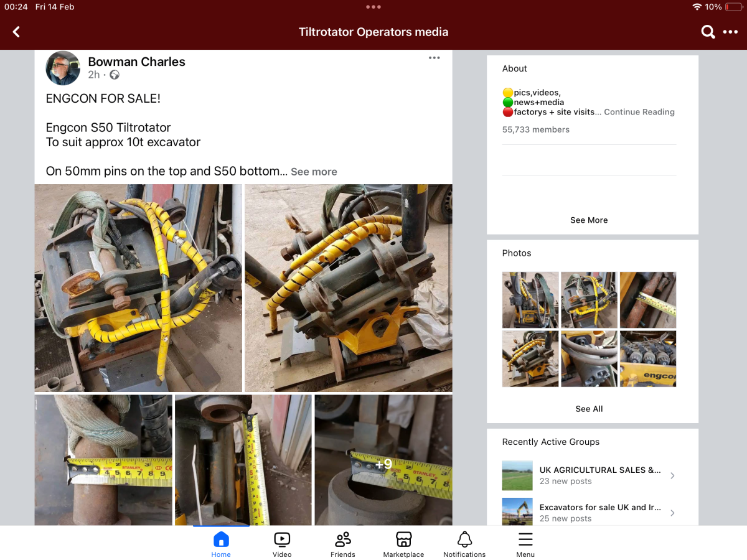The image size is (747, 560).
Task: Open the UK AGRICULTURAL SALES group chevron
Action: [x=672, y=476]
